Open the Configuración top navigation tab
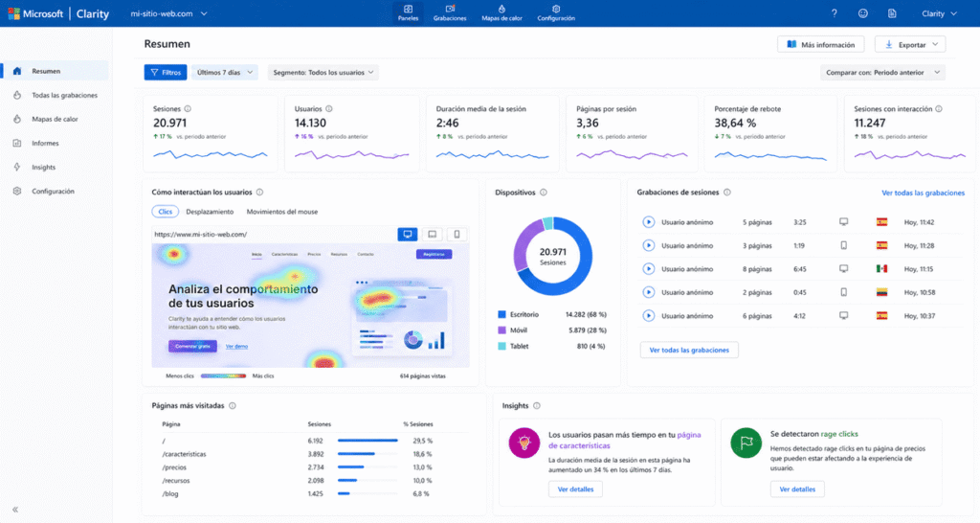980x523 pixels. point(556,12)
